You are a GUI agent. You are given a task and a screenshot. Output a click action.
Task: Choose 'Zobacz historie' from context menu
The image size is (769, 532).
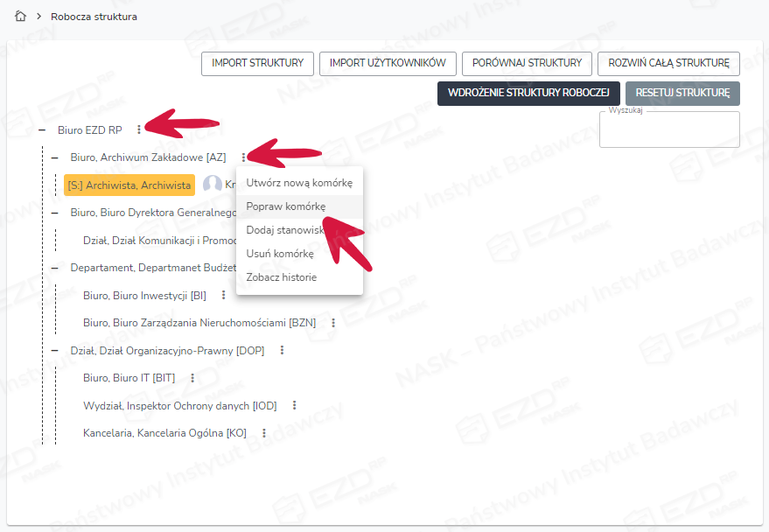[282, 277]
